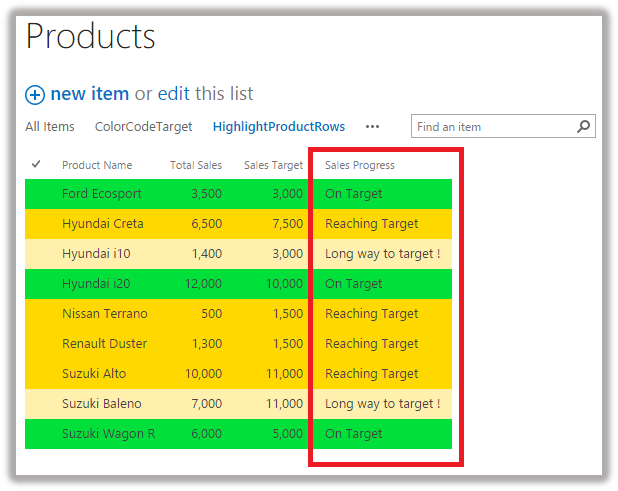Toggle the select-all checkmark column header

click(36, 164)
